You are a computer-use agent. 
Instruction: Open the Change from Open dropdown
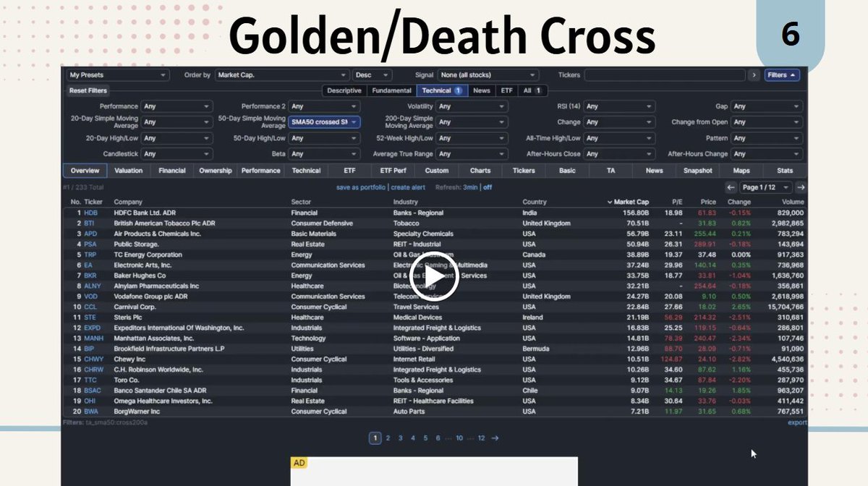[x=767, y=122]
